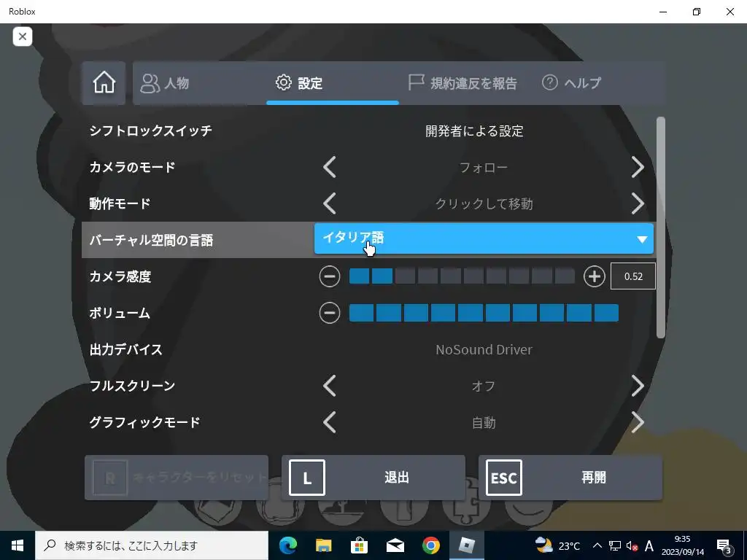Increase camera sensitivity with plus icon
Image resolution: width=747 pixels, height=560 pixels.
[x=594, y=276]
